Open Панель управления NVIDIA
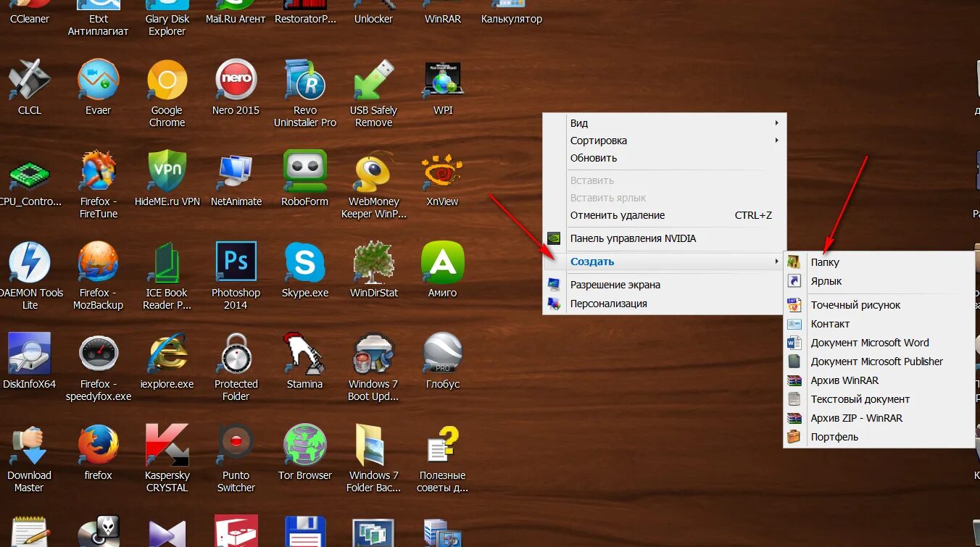The width and height of the screenshot is (980, 547). (664, 238)
